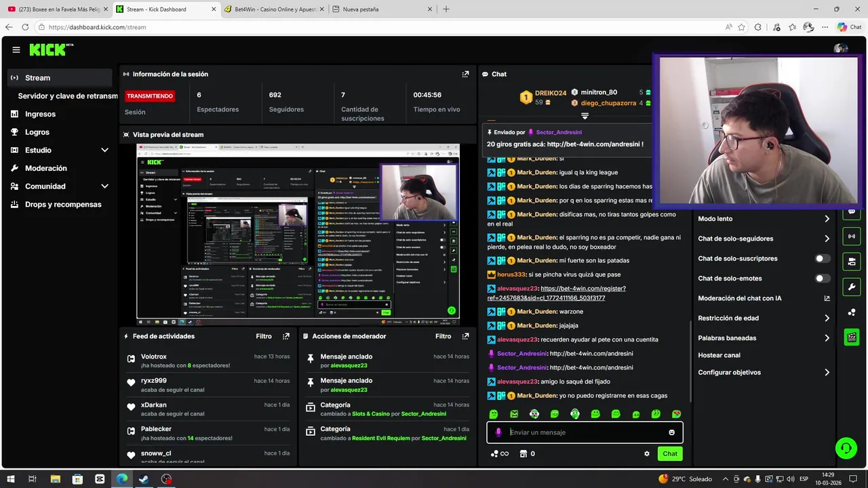Viewport: 868px width, 488px height.
Task: Refresh the page in browser
Action: pos(25,27)
